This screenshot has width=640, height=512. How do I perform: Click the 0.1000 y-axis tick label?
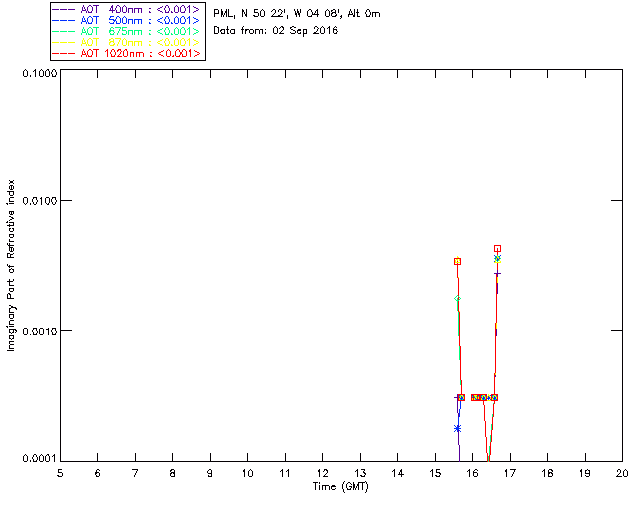click(39, 73)
